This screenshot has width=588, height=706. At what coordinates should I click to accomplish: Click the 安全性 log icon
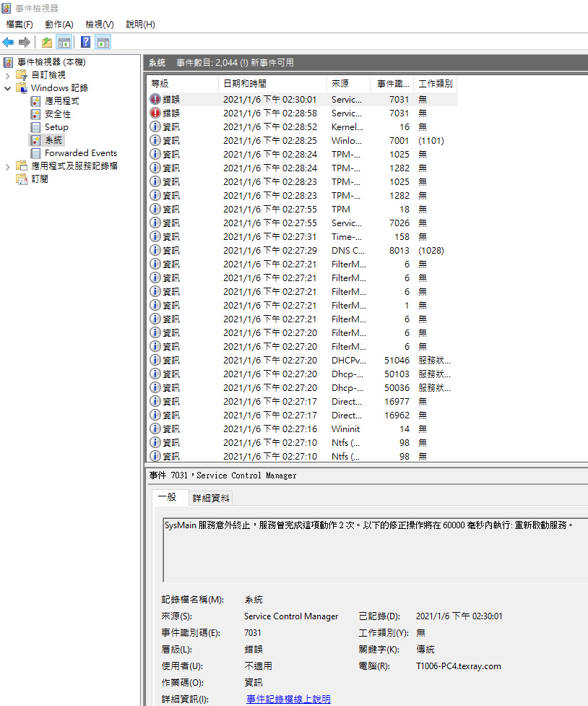[x=35, y=114]
